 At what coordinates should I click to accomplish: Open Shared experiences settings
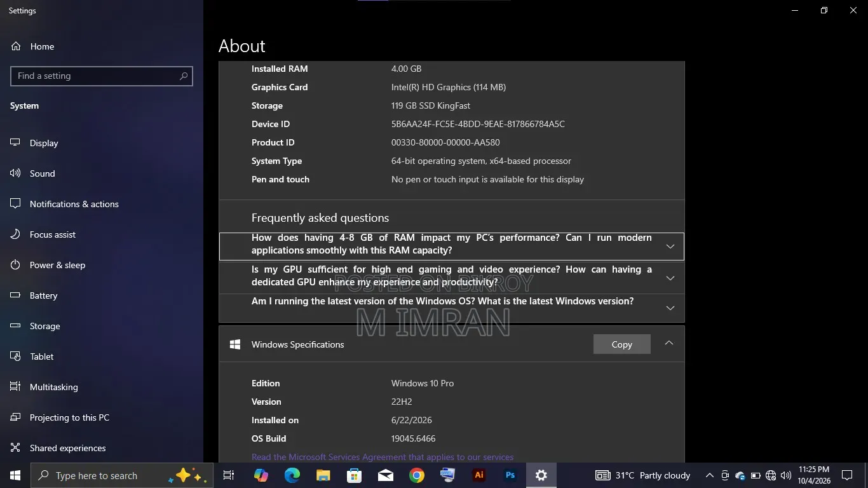click(x=102, y=448)
